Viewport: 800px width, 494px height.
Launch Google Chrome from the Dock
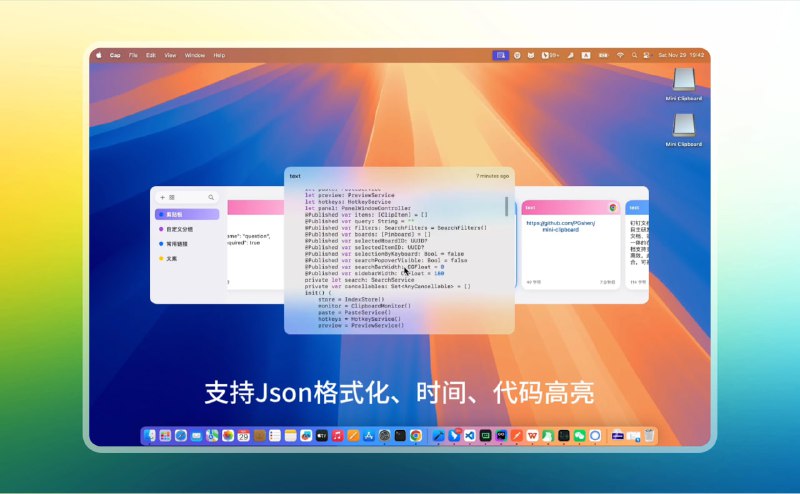(416, 435)
